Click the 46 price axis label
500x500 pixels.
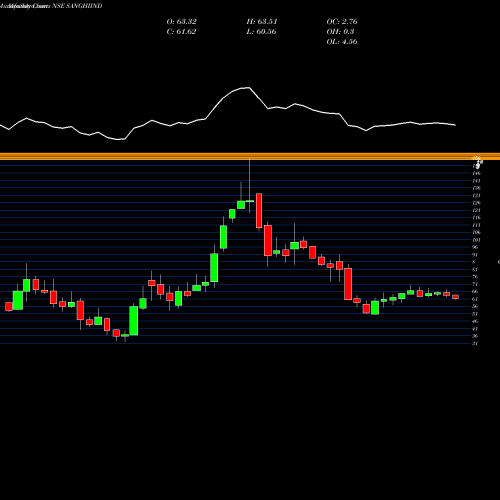pyautogui.click(x=475, y=321)
